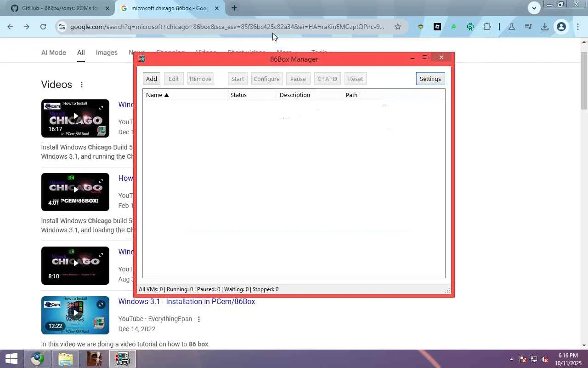This screenshot has height=368, width=588.
Task: Click the disabled Edit button in 86Box Manager
Action: pyautogui.click(x=174, y=79)
